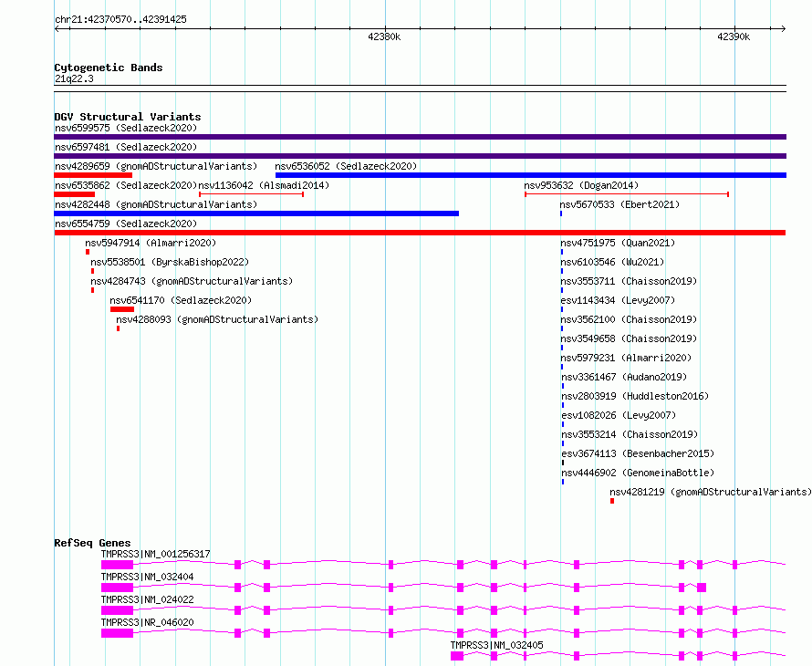Screen dimensions: 812x666
Task: Open variant nsv3361467 (Audano2019)
Action: pyautogui.click(x=624, y=377)
